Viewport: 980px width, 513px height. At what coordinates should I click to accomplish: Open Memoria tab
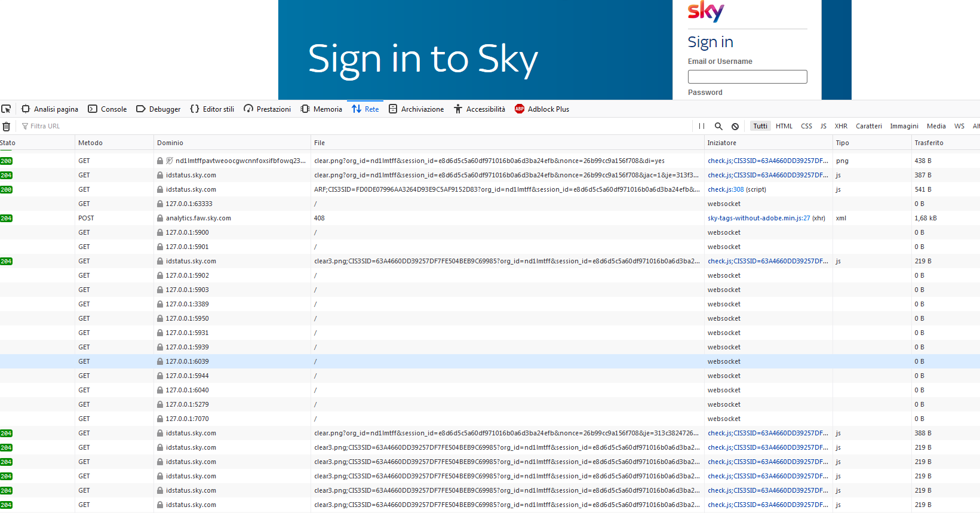[321, 109]
